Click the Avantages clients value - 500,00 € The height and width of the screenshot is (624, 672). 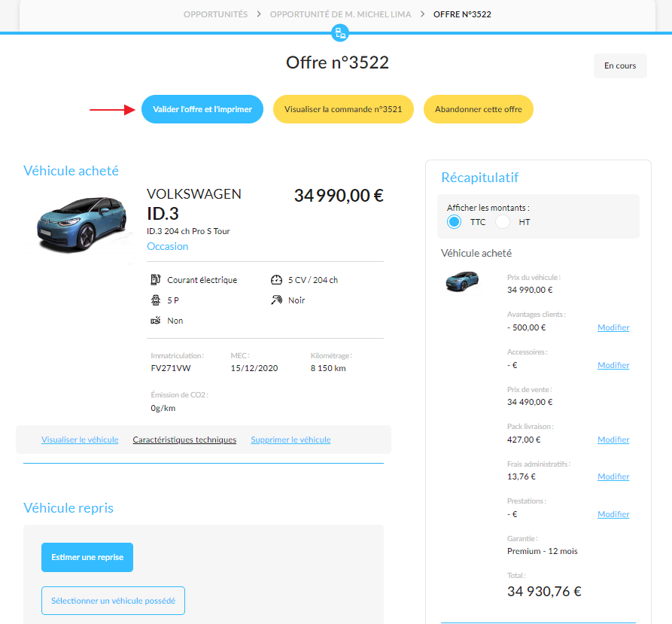tap(526, 327)
